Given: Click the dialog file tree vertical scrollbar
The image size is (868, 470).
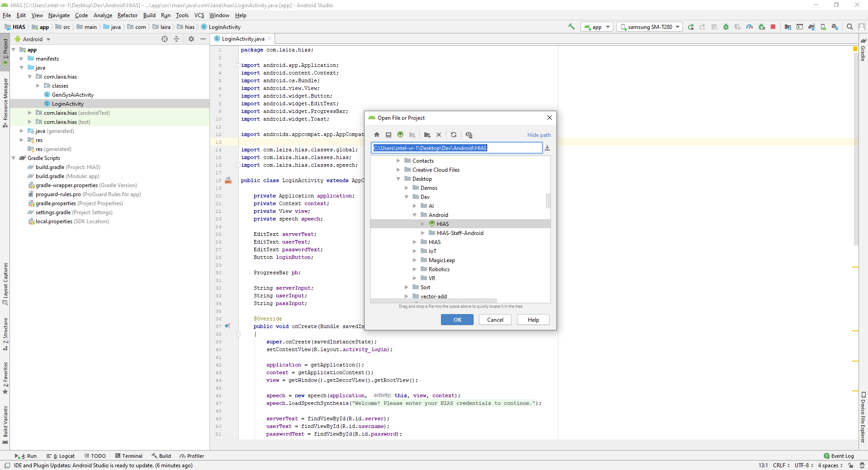Looking at the screenshot, I should point(548,201).
